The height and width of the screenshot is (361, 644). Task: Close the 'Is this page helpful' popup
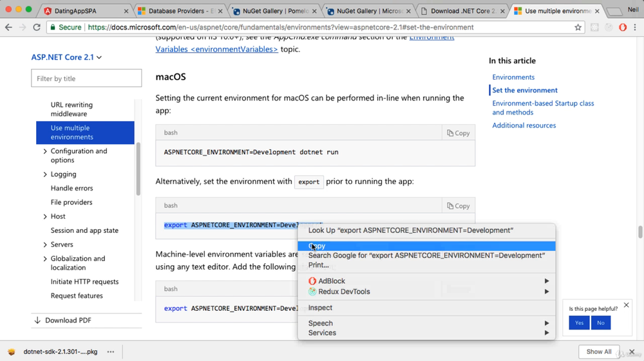point(626,306)
